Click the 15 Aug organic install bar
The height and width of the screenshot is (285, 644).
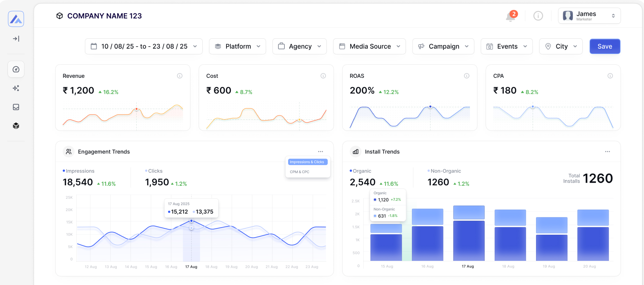pyautogui.click(x=386, y=247)
